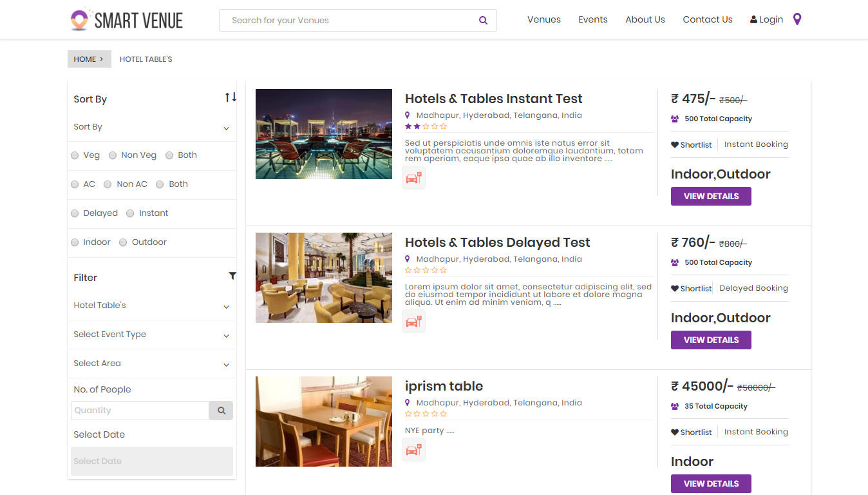Image resolution: width=868 pixels, height=495 pixels.
Task: Click parking icon under iprism table
Action: click(x=413, y=450)
